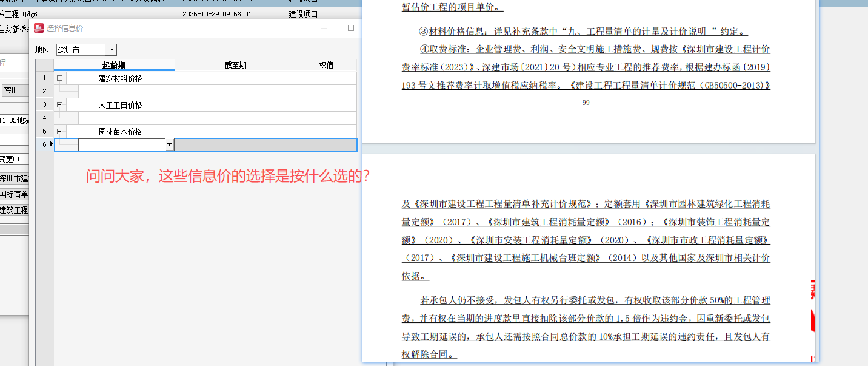The height and width of the screenshot is (366, 868).
Task: Select the 权值 column header
Action: click(x=326, y=64)
